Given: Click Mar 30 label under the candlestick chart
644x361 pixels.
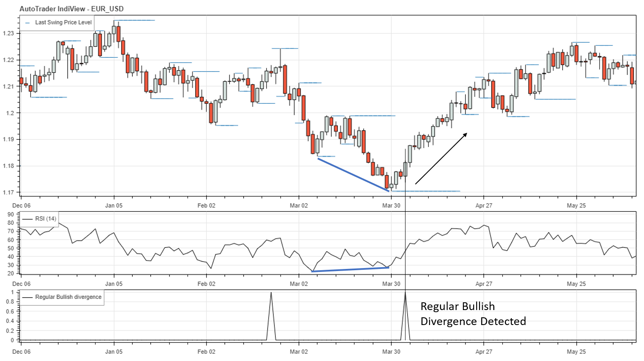Looking at the screenshot, I should pos(391,206).
